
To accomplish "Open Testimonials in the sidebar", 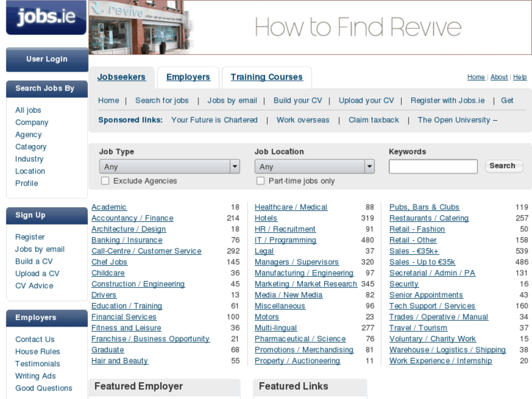I will pyautogui.click(x=37, y=364).
